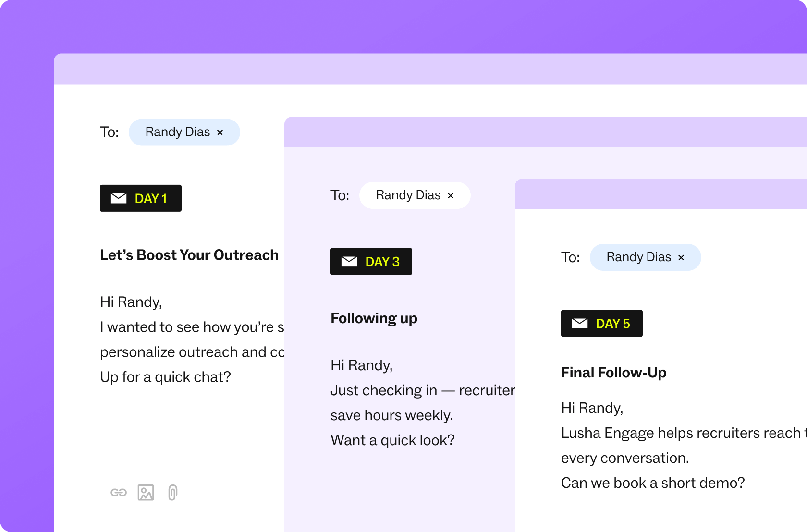Click the "Following up" subject line

[x=374, y=318]
